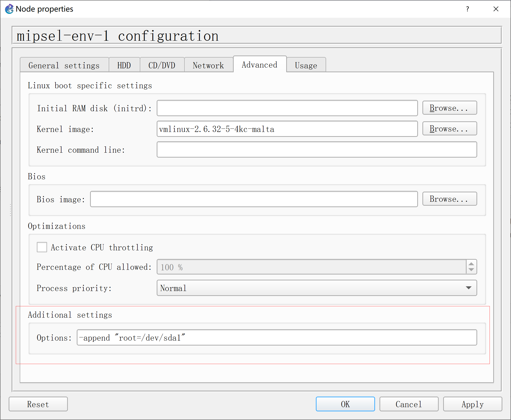Click the Options additional settings field
Viewport: 511px width, 420px height.
coord(276,338)
